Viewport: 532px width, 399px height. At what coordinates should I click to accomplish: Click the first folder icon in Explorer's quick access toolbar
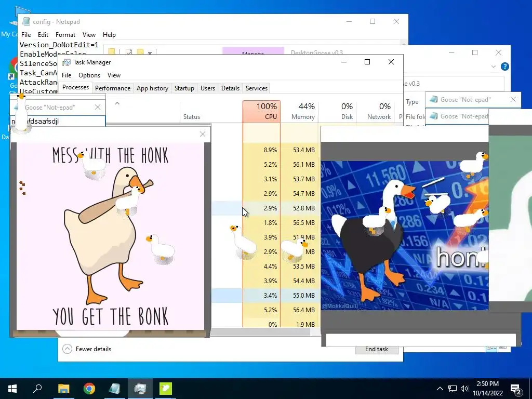(112, 51)
